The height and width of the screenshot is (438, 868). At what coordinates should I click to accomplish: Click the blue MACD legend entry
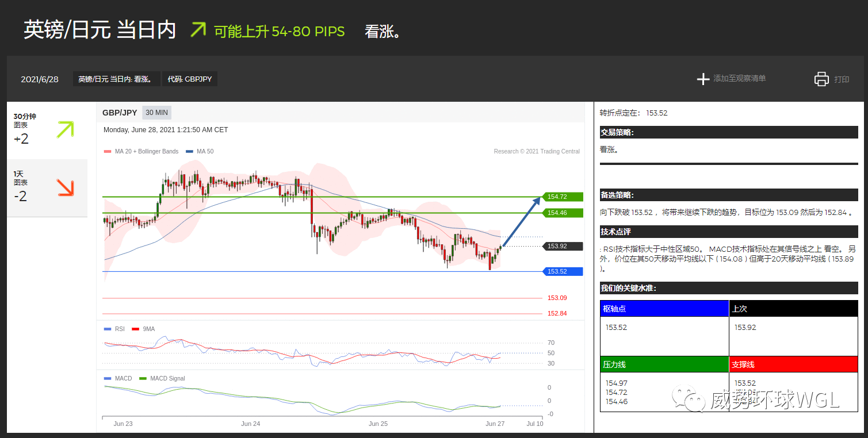tap(118, 379)
